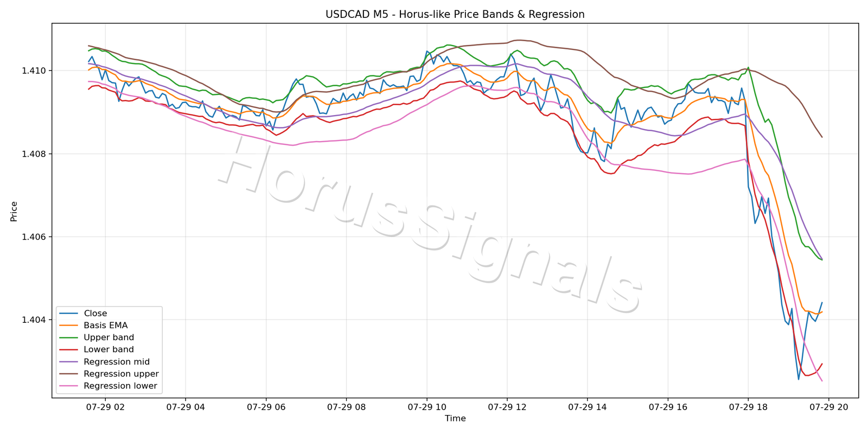Click the '07-29 14' time axis label
Screen dimensions: 868x434
pos(587,407)
